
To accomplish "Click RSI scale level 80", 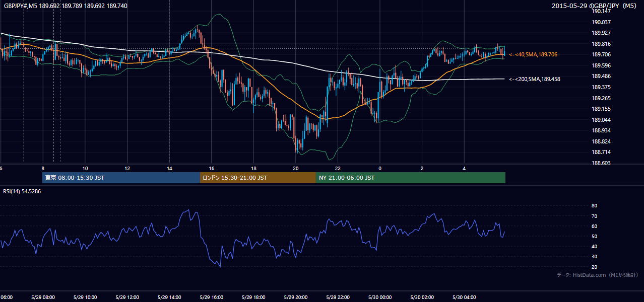I will point(595,206).
